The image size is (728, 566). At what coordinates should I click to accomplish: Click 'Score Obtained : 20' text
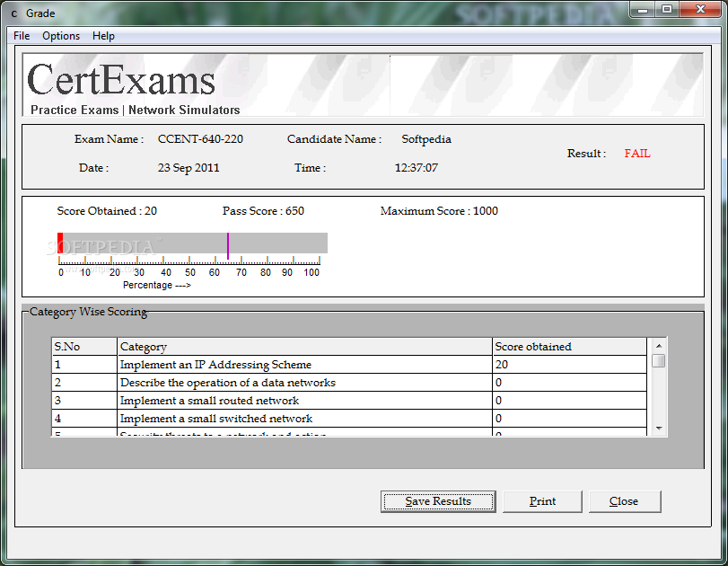(x=107, y=211)
